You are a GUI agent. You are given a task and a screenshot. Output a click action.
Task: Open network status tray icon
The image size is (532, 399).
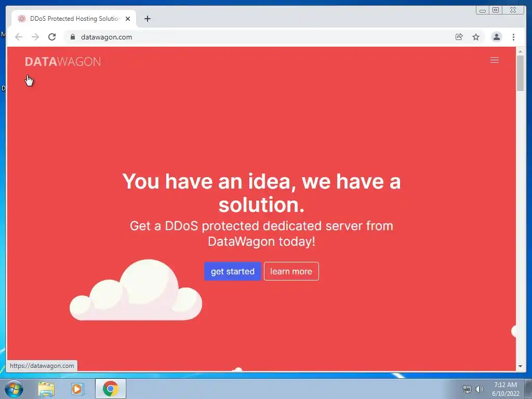[x=467, y=389]
